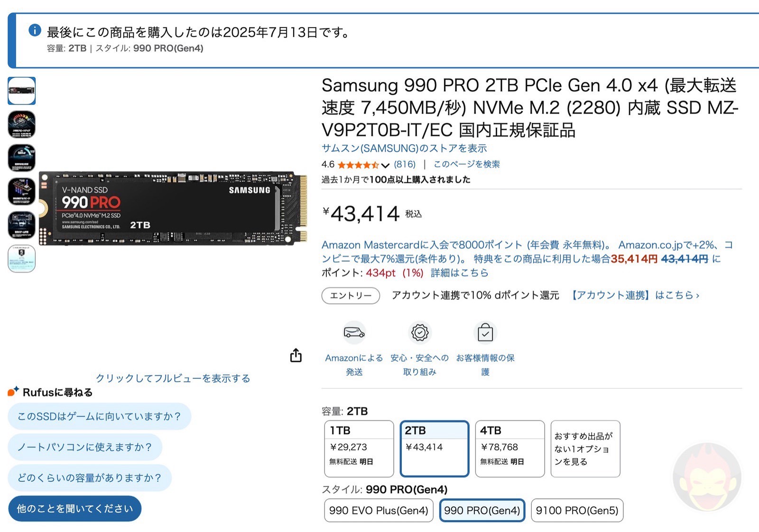Click the 詳細はこちら points link
The height and width of the screenshot is (532, 759).
point(459,273)
